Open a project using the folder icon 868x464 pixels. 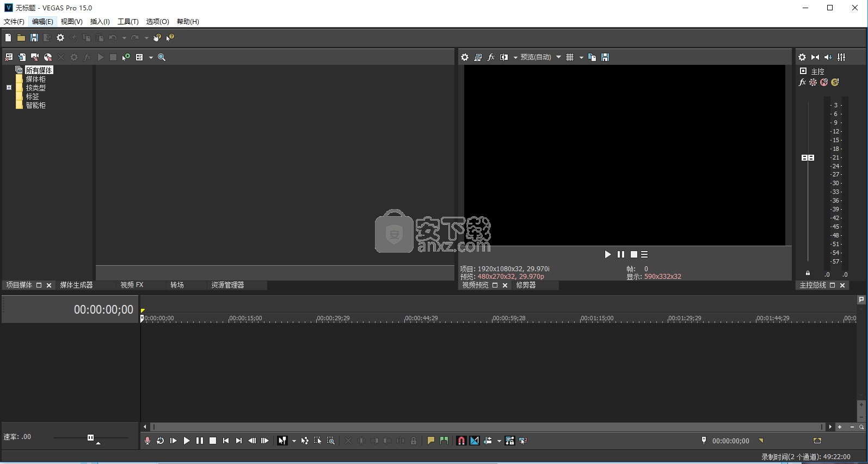tap(21, 38)
